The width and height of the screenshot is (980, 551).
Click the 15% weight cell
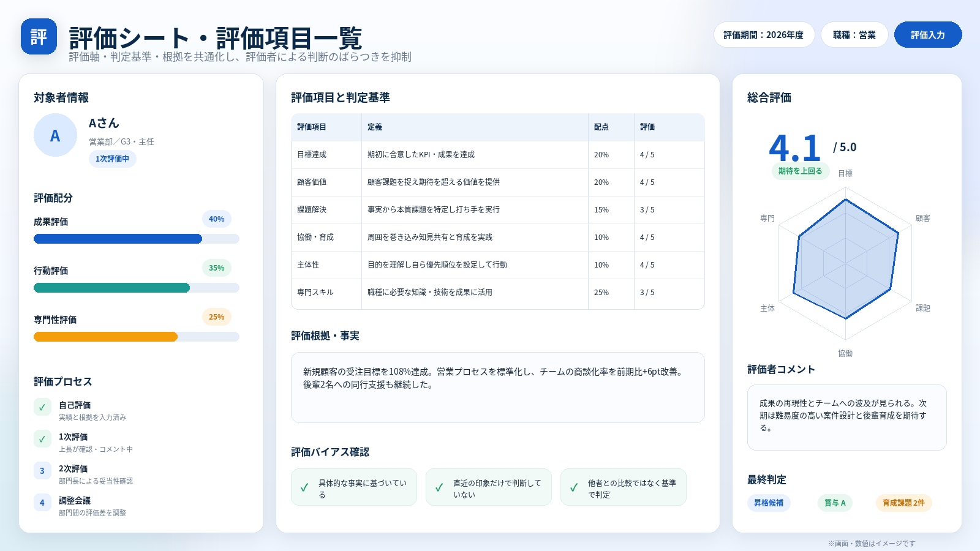tap(601, 210)
